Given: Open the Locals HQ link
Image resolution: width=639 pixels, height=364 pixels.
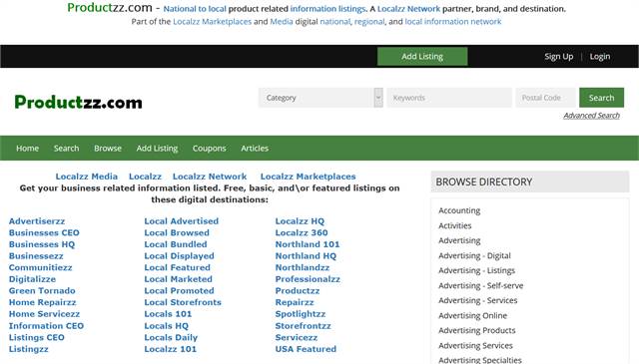Looking at the screenshot, I should 167,326.
